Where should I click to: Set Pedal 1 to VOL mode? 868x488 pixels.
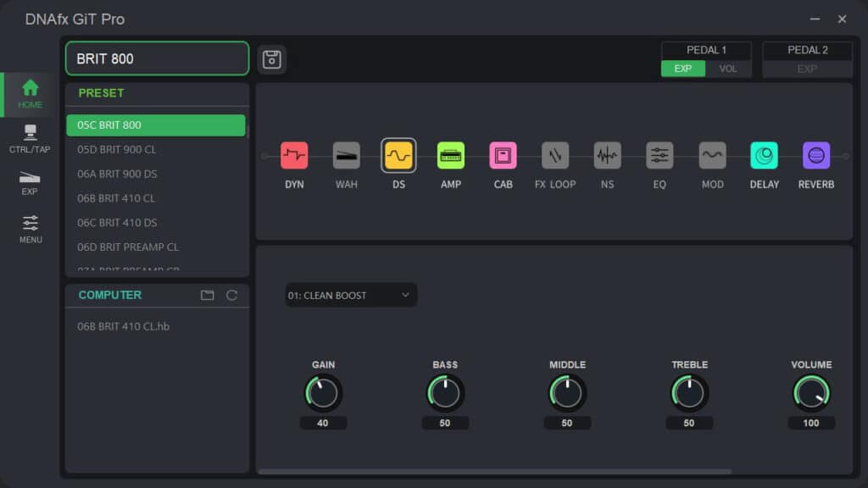(728, 69)
